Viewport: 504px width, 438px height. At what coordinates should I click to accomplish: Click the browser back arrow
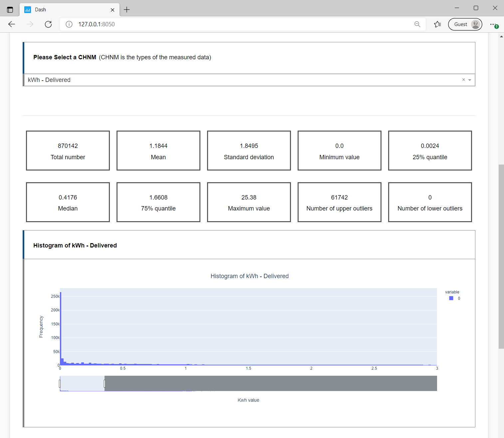[12, 24]
